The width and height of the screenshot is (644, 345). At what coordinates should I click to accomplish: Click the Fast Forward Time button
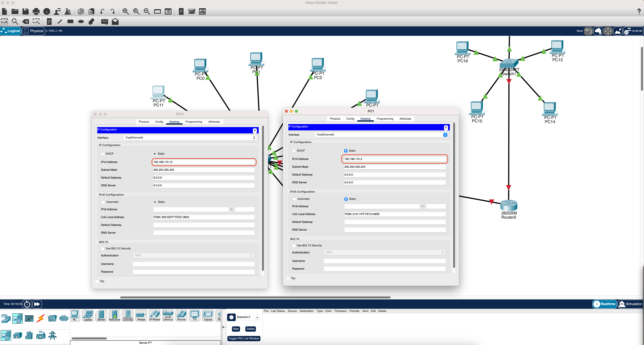[37, 304]
